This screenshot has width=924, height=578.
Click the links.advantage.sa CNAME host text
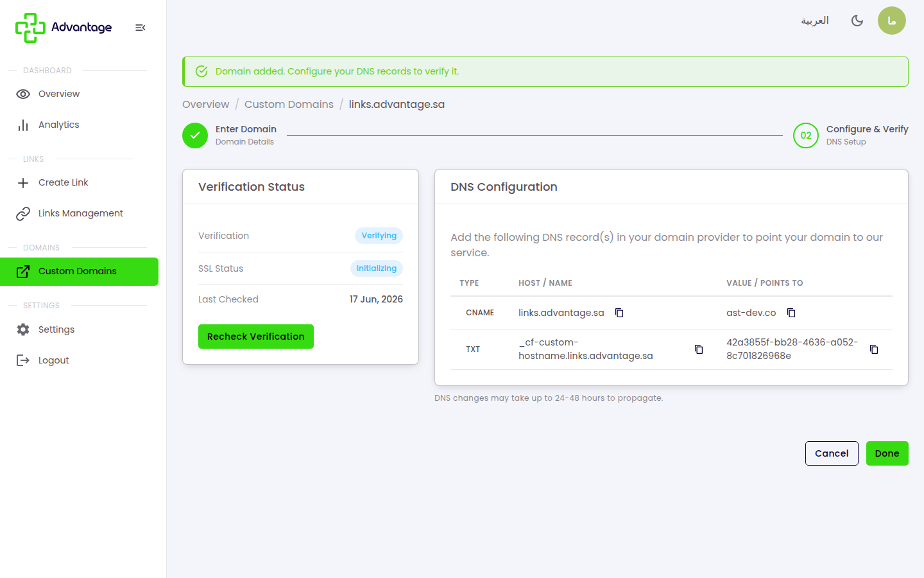(561, 313)
